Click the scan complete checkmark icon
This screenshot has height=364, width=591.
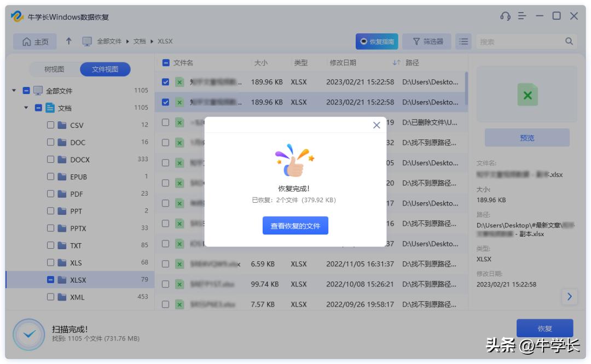(29, 334)
